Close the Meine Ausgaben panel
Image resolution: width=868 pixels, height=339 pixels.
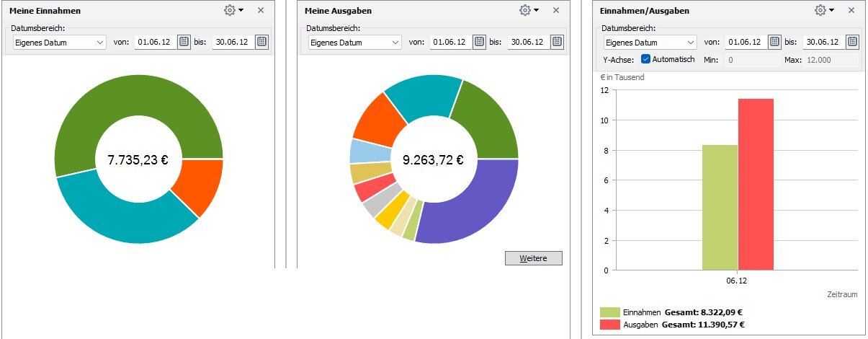click(x=555, y=10)
